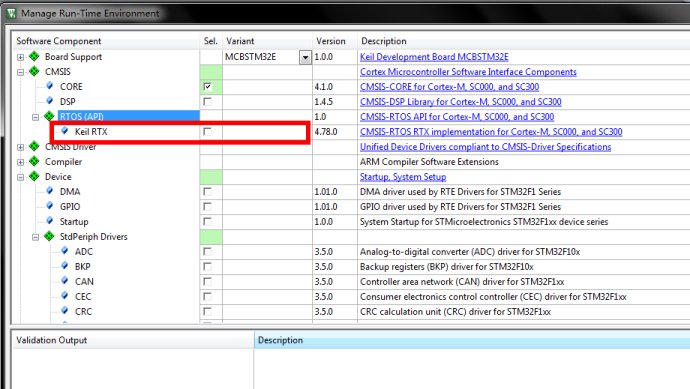The height and width of the screenshot is (389, 690).
Task: Click the ADC blue component icon
Action: click(x=65, y=250)
